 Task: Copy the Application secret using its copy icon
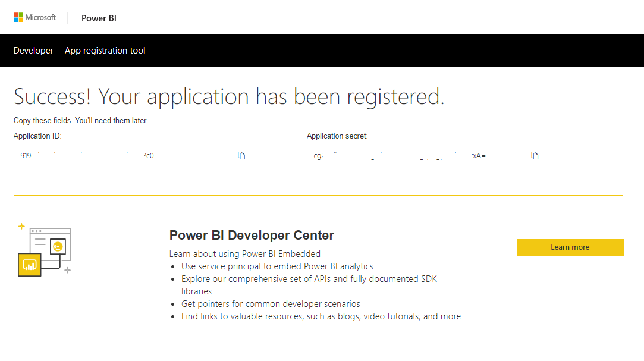pos(535,156)
